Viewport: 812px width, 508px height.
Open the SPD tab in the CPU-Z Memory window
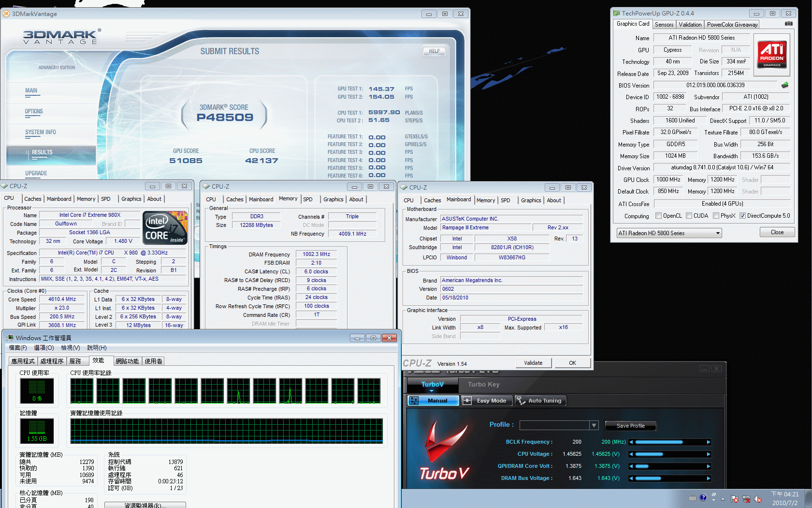(x=308, y=199)
